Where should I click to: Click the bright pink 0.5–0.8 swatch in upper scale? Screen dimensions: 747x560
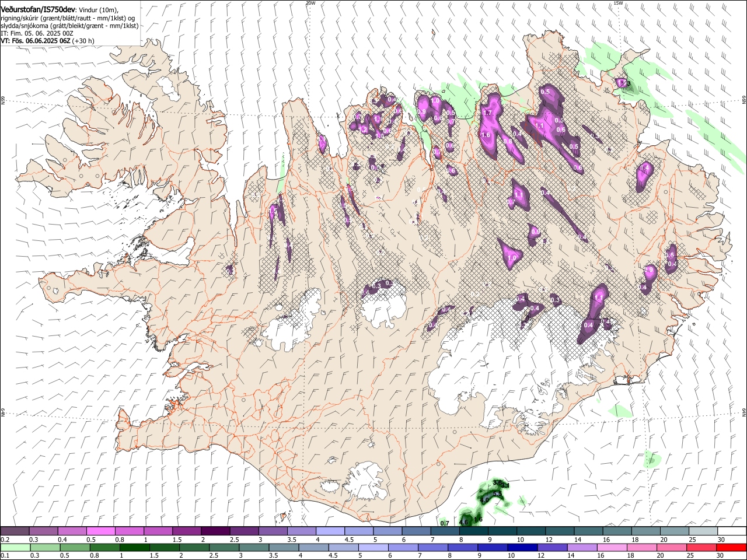(100, 531)
